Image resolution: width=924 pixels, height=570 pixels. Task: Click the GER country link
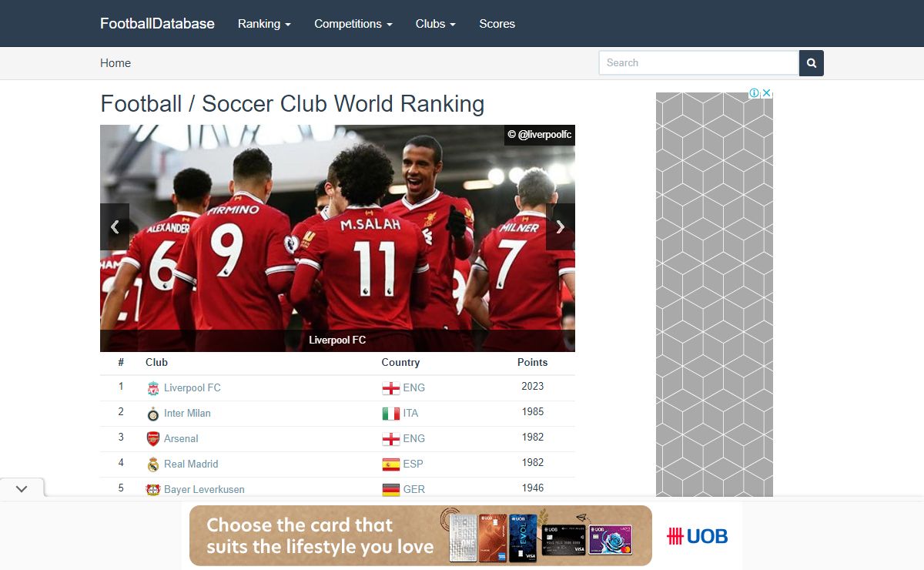[x=414, y=489]
